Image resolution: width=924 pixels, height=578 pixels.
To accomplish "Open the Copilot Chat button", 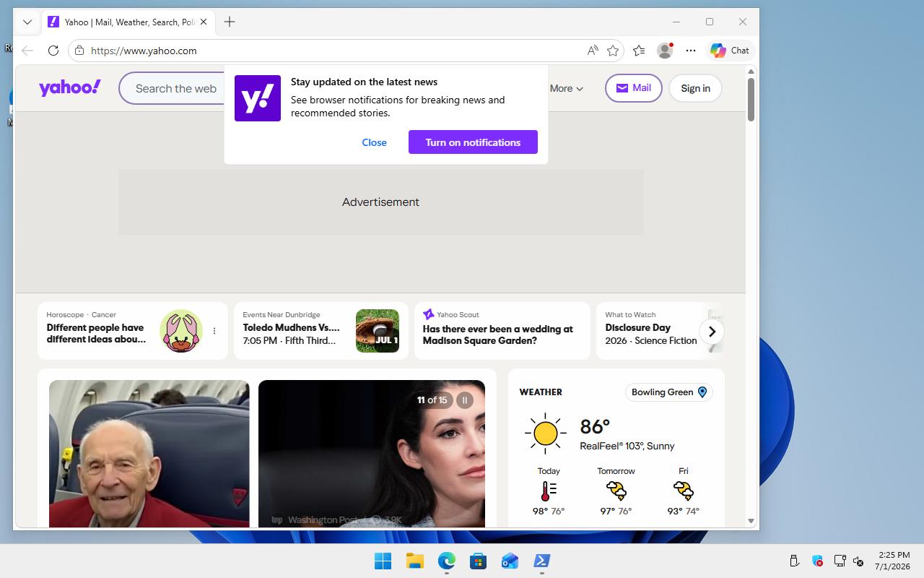I will (x=730, y=51).
